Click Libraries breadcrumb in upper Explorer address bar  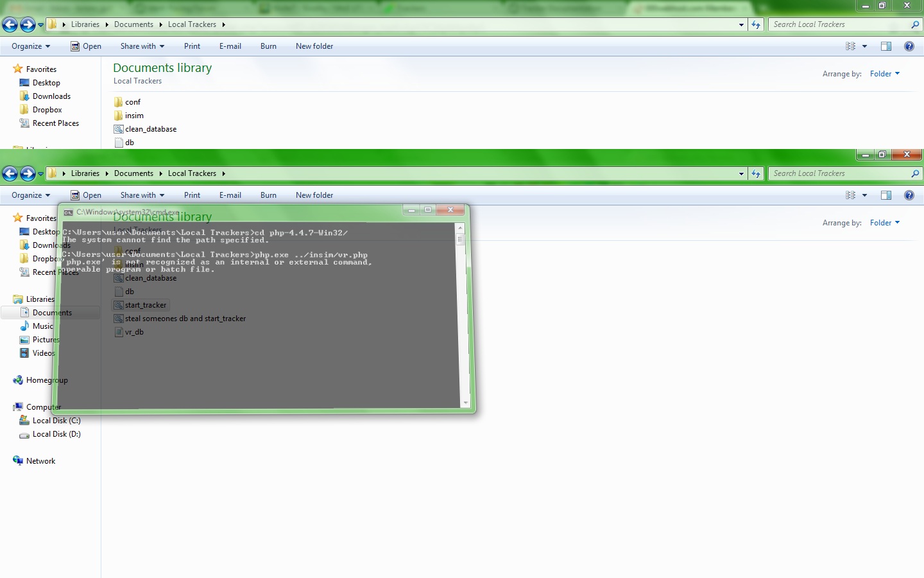point(85,24)
